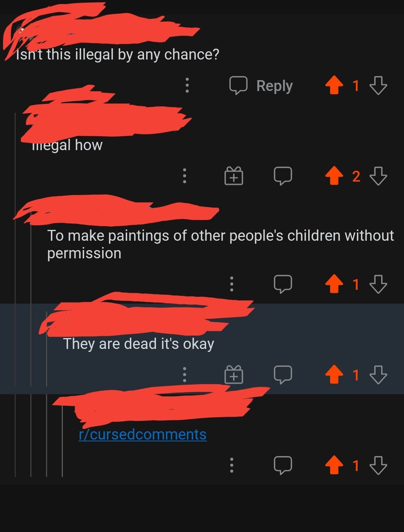Click Reply on the top comment
404x532 pixels.
(261, 85)
